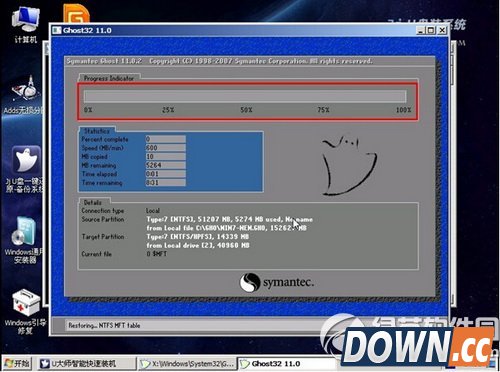Click the Symantec Ghost copyright header text

(219, 61)
